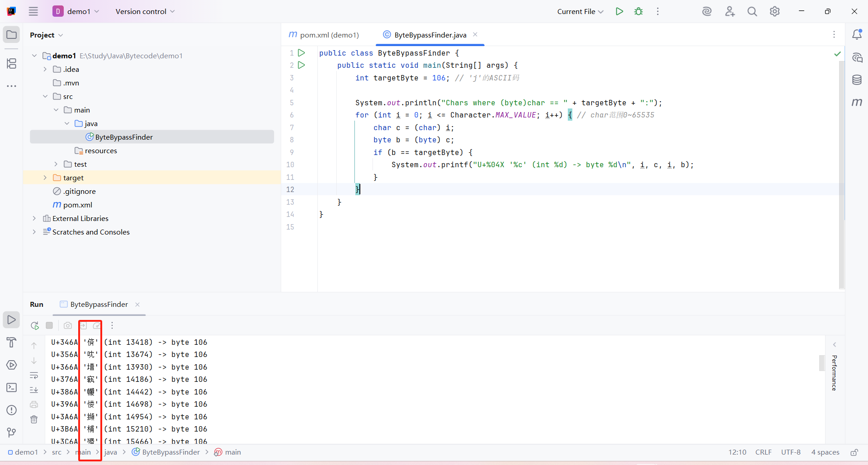Click the UTF-8 encoding in status bar
Screen dimensions: 868x465
tap(791, 452)
